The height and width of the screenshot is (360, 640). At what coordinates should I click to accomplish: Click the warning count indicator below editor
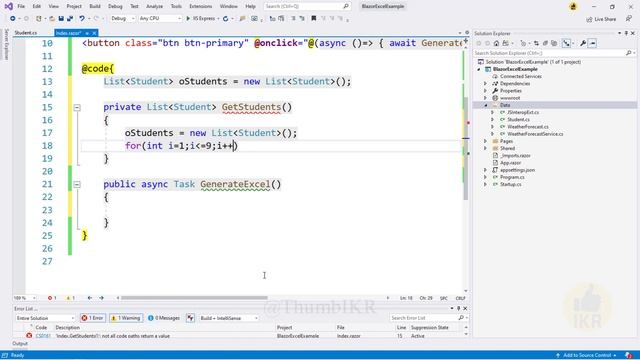coord(70,298)
